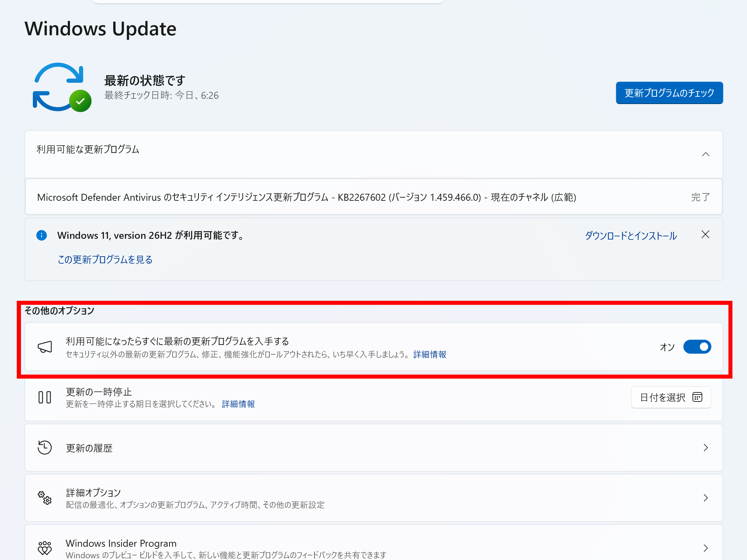Screen dimensions: 747x560
Task: Turn off the get latest updates toggle
Action: point(697,347)
